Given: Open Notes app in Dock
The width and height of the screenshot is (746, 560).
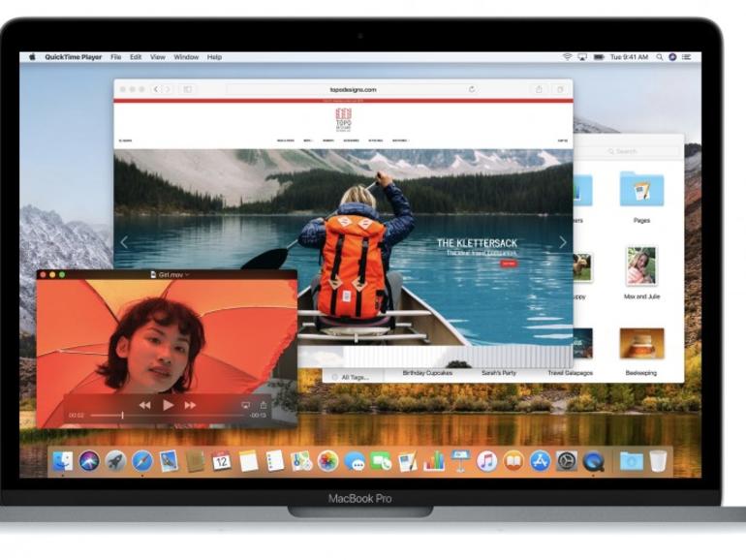Looking at the screenshot, I should (x=248, y=461).
